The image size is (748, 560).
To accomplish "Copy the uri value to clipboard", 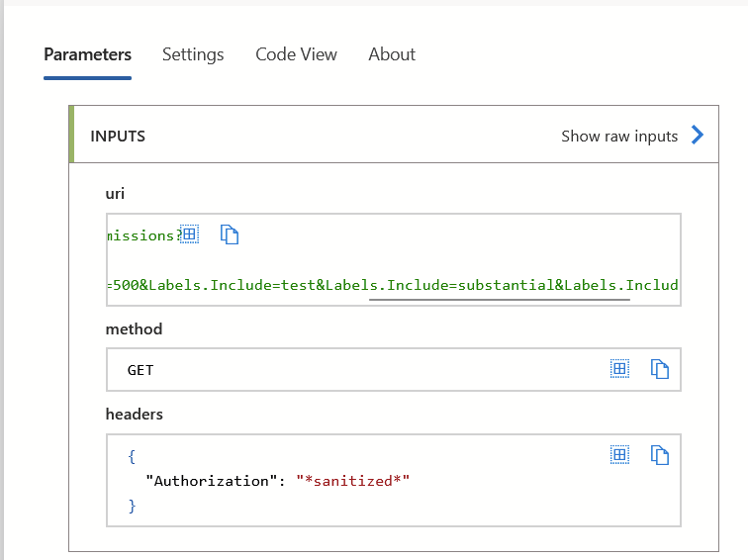I will 231,234.
